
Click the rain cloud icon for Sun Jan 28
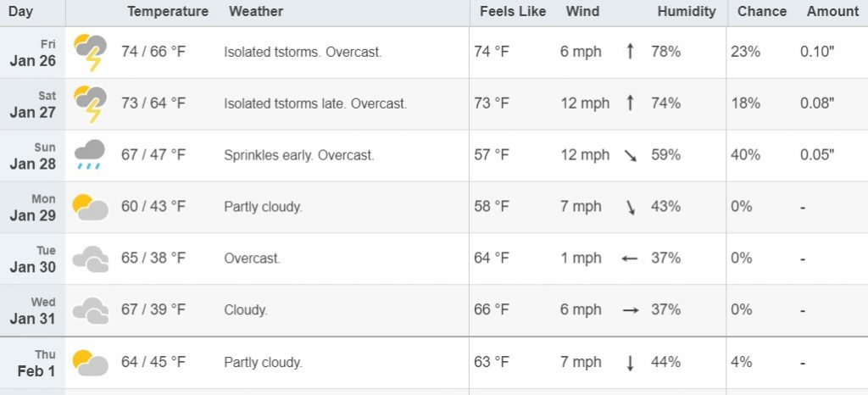[90, 155]
